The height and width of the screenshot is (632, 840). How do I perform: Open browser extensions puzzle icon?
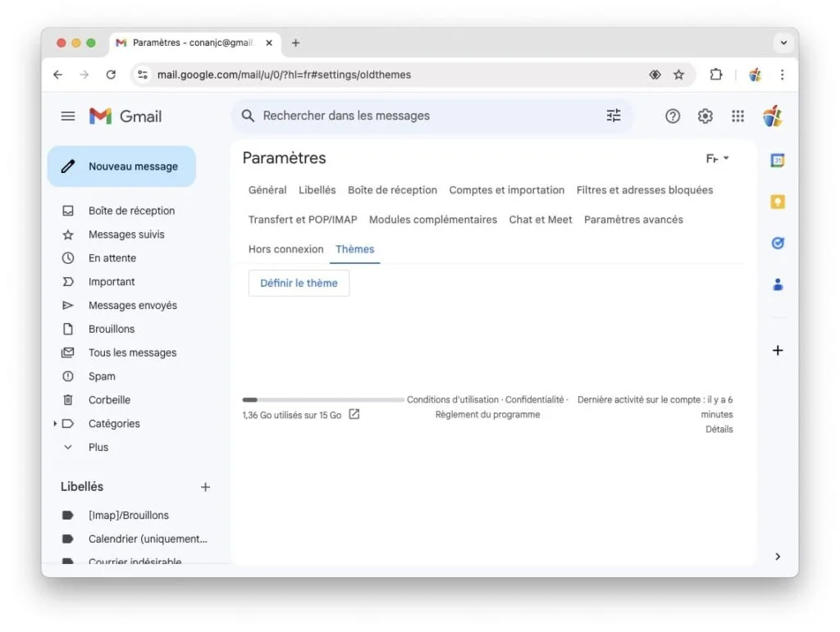tap(715, 75)
